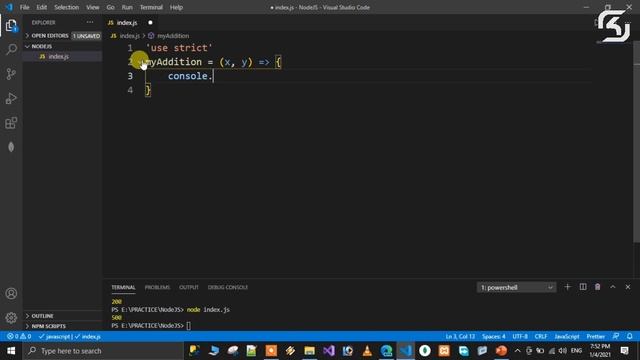Viewport: 640px width, 360px height.
Task: Switch to the Debug Console tab
Action: (x=228, y=287)
